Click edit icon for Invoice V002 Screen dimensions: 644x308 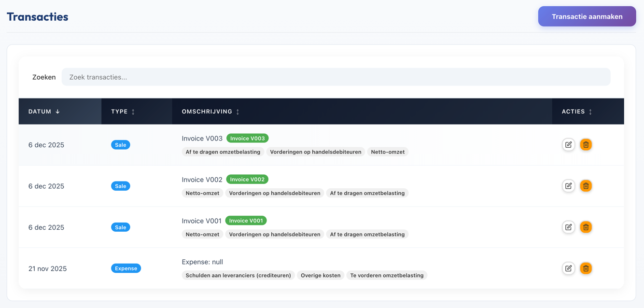pyautogui.click(x=568, y=186)
